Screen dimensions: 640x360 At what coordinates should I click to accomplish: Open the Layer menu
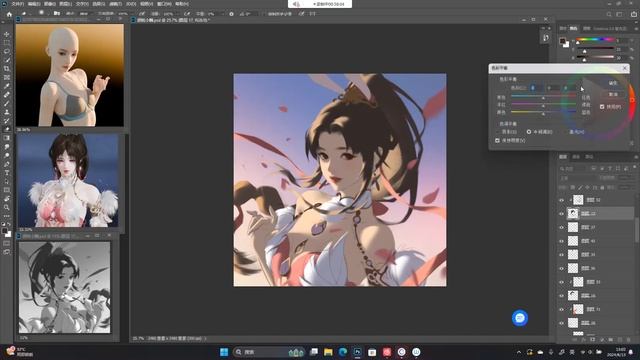pos(65,4)
